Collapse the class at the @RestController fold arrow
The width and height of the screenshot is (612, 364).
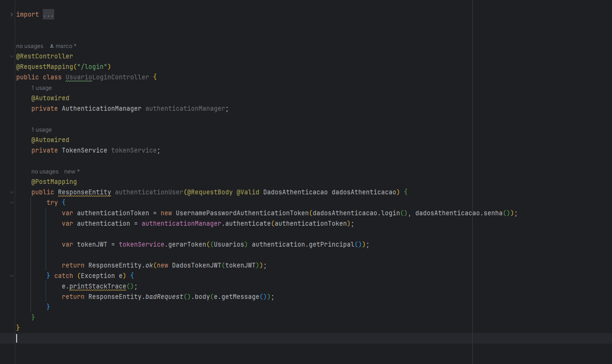[x=11, y=57]
